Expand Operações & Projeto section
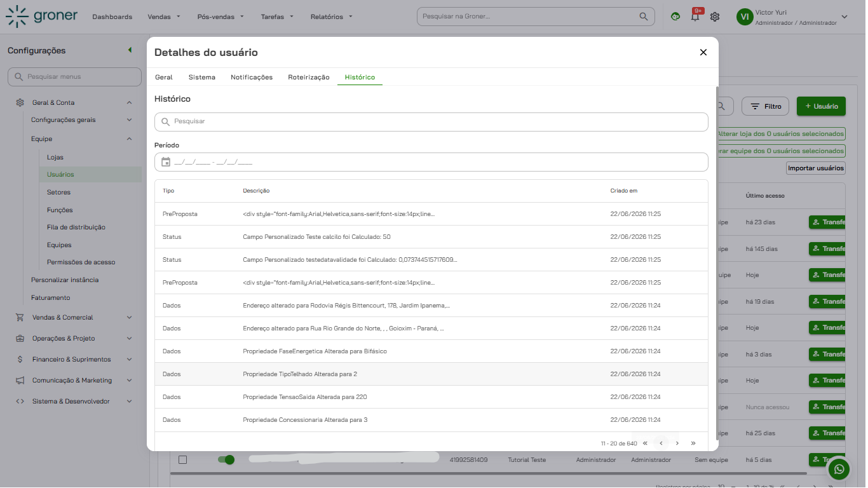Image resolution: width=868 pixels, height=488 pixels. tap(129, 339)
